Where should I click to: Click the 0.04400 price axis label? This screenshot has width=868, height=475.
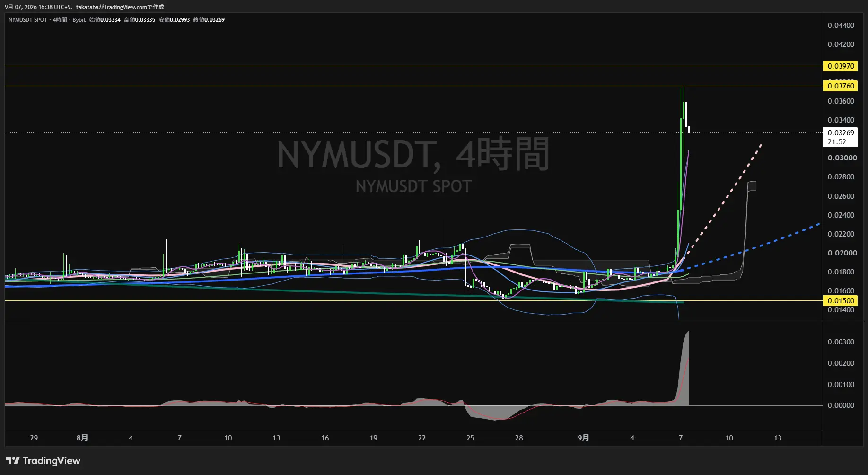tap(841, 26)
